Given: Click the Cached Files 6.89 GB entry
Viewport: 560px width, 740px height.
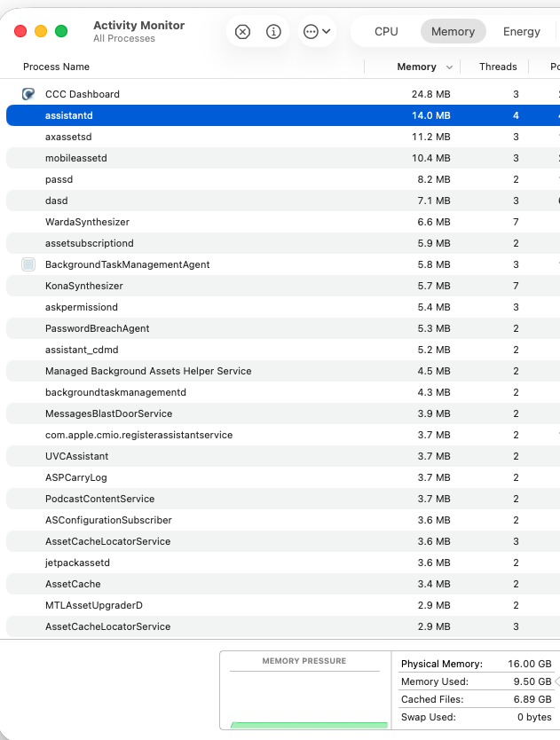Looking at the screenshot, I should [x=476, y=699].
